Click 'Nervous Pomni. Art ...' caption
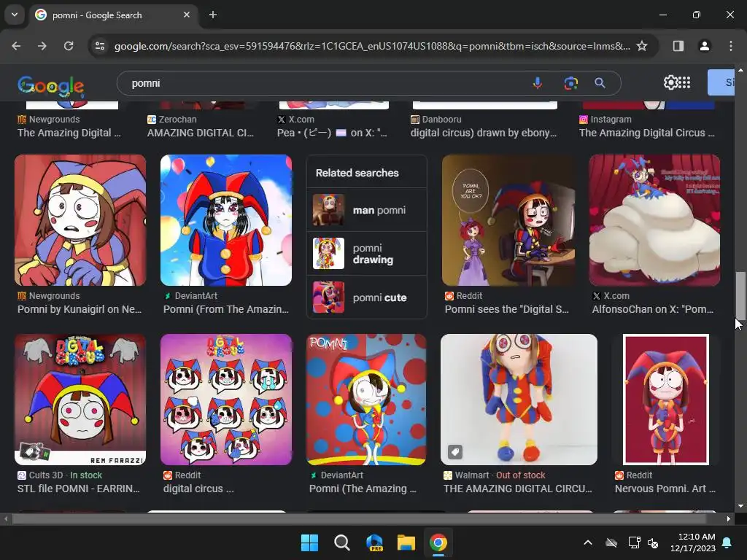The height and width of the screenshot is (560, 747). click(x=665, y=489)
